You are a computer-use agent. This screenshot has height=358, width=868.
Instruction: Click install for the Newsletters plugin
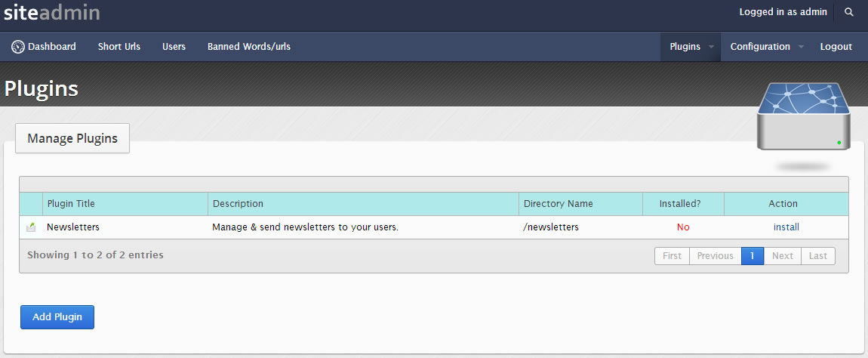tap(786, 227)
